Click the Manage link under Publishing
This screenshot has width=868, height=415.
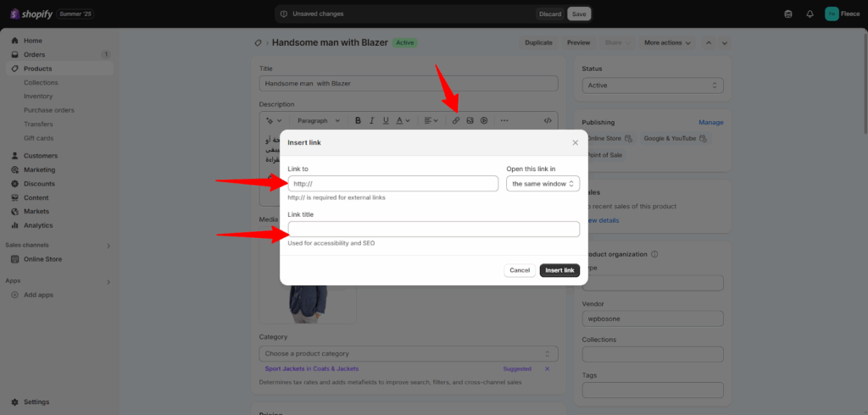pyautogui.click(x=710, y=123)
